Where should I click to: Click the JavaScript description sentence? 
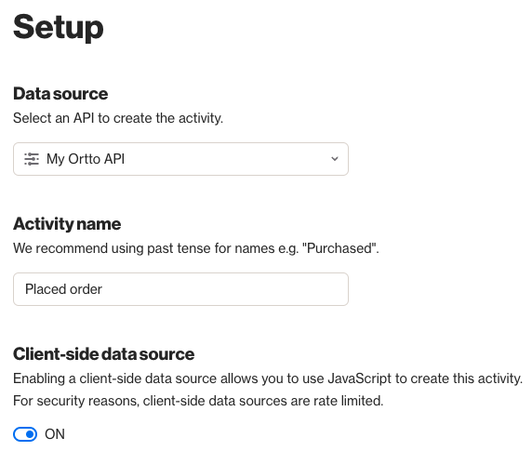pyautogui.click(x=268, y=378)
